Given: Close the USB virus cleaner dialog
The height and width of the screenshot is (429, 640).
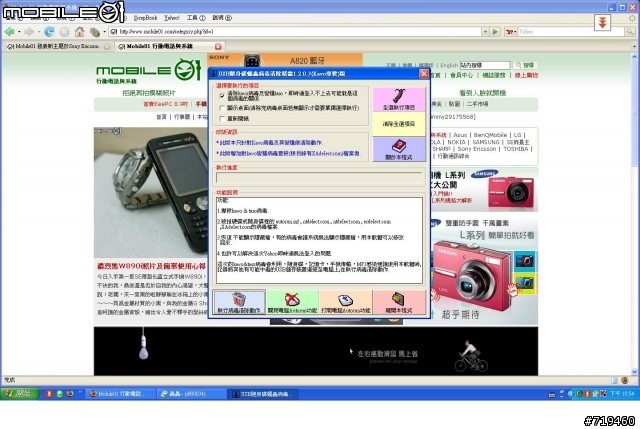Looking at the screenshot, I should [x=424, y=74].
